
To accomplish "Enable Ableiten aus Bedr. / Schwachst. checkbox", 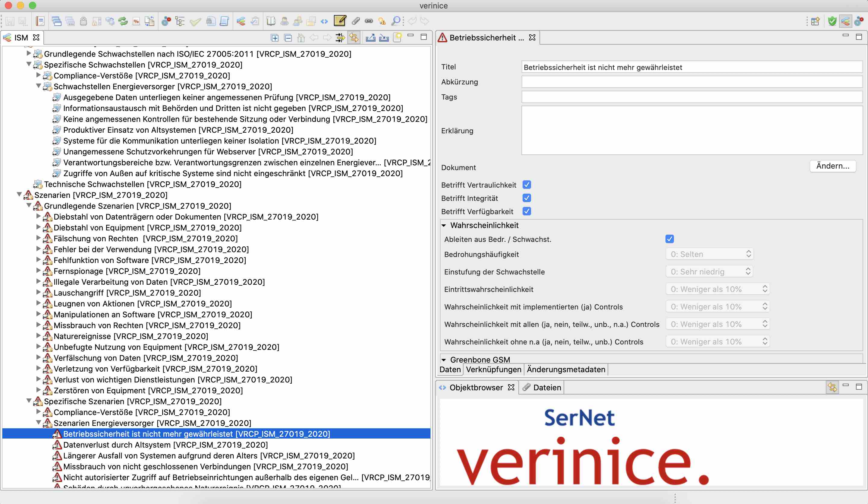I will pos(670,239).
